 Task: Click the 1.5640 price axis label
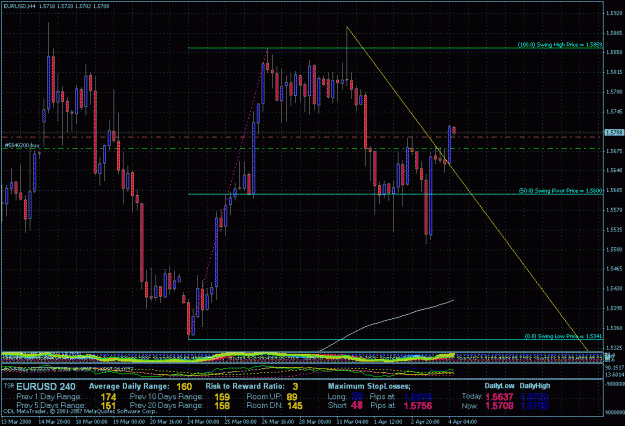click(x=614, y=171)
